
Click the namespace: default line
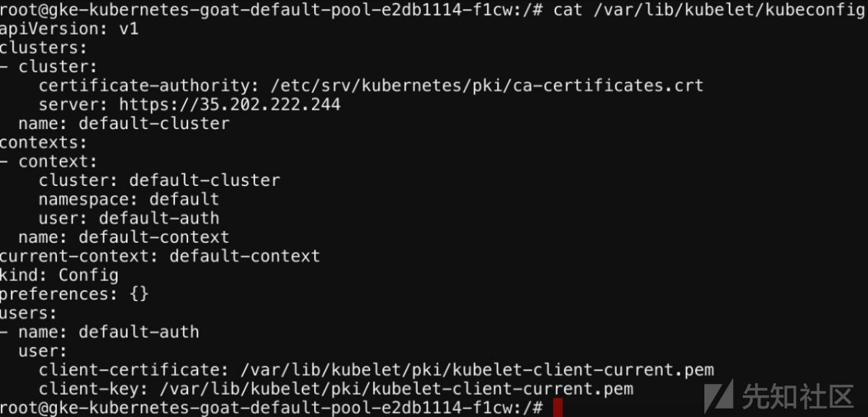click(129, 199)
